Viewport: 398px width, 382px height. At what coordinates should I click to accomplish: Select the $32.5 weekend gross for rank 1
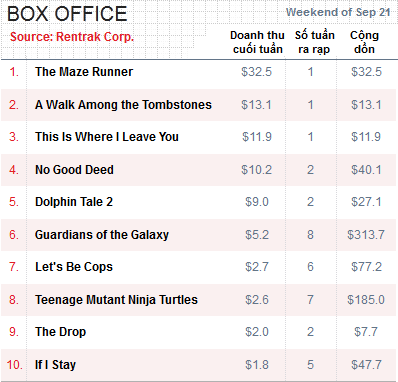point(257,72)
